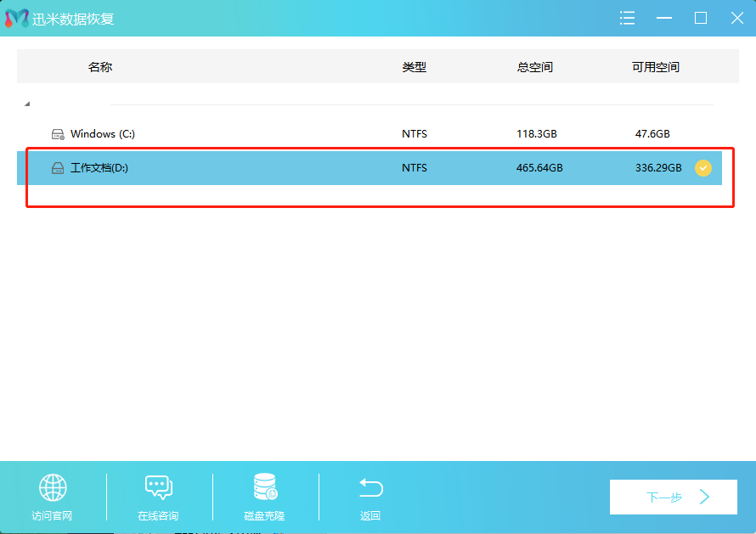
Task: Click the 访问官网 globe icon
Action: (x=53, y=488)
